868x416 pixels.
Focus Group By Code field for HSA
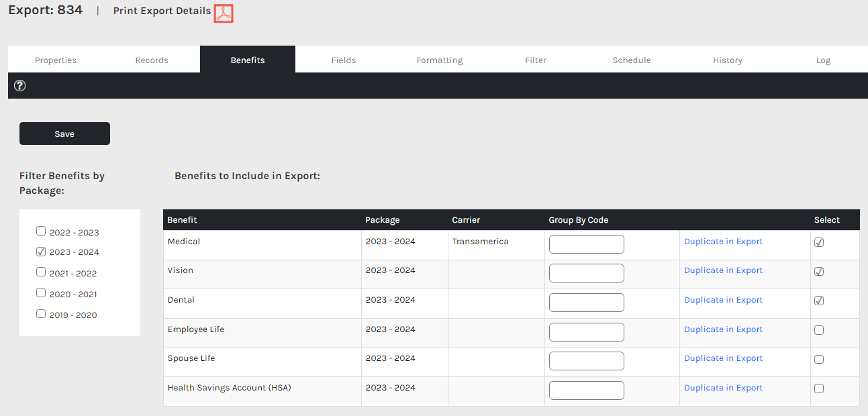tap(587, 391)
